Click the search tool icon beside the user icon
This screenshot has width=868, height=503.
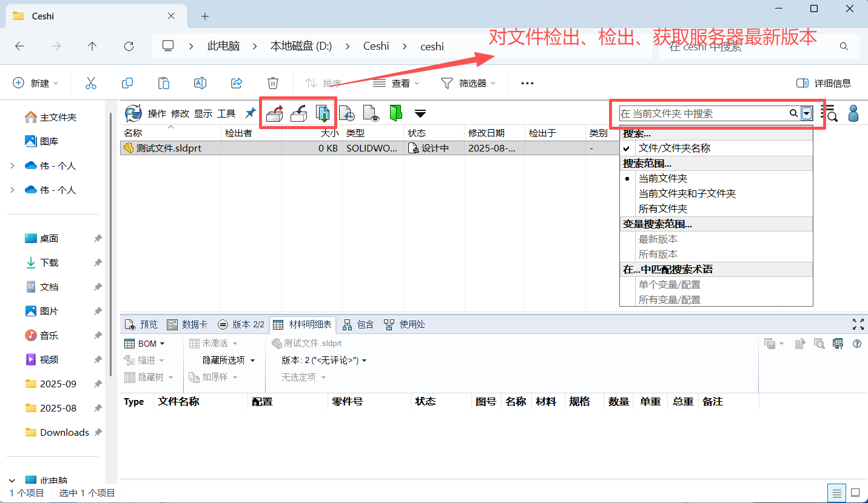click(x=829, y=113)
